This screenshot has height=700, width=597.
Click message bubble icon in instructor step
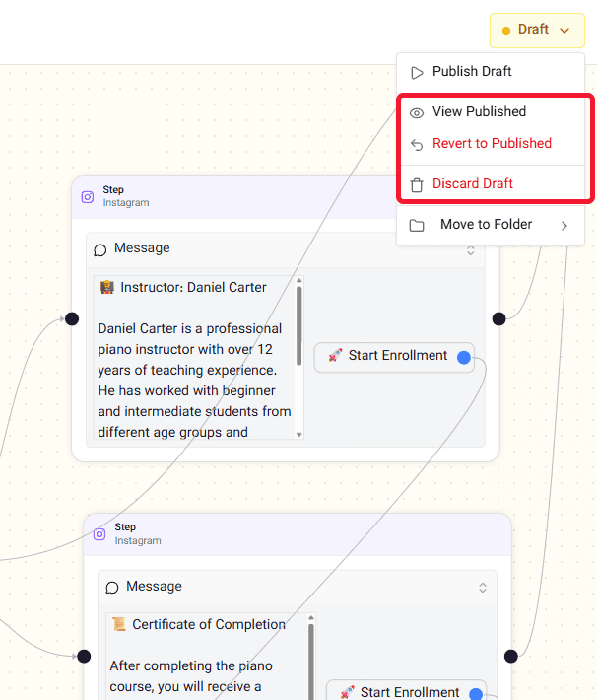click(99, 250)
